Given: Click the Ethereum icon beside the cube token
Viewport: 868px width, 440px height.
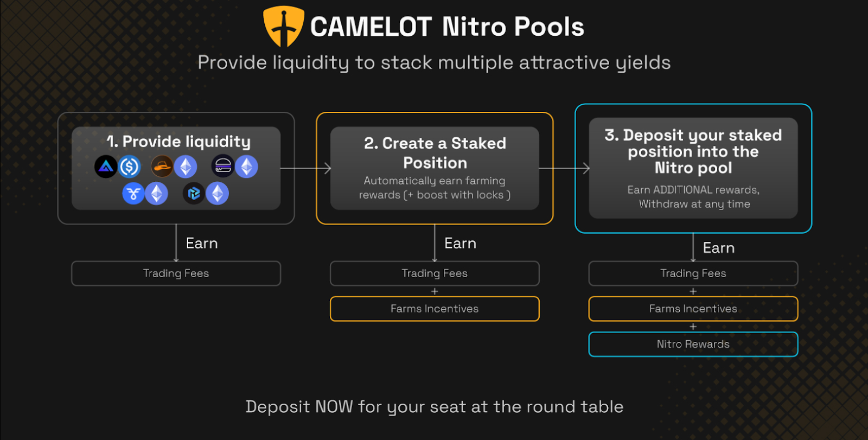Looking at the screenshot, I should (218, 194).
